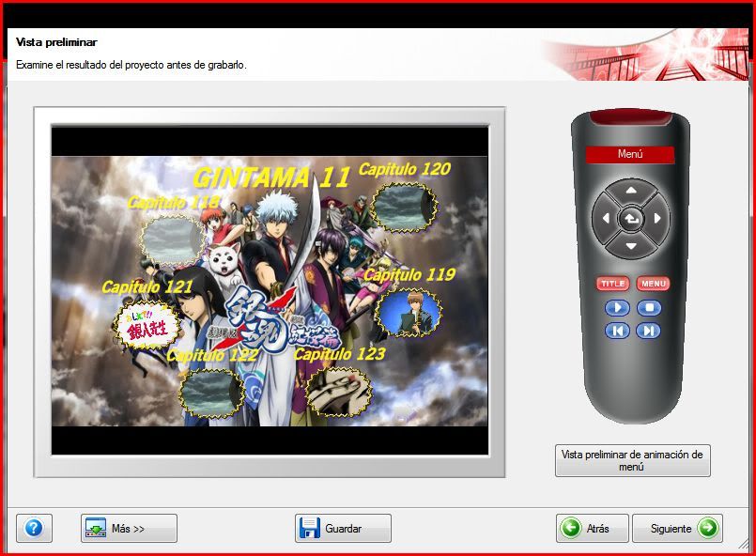
Task: Click the up arrow on the remote
Action: [631, 191]
